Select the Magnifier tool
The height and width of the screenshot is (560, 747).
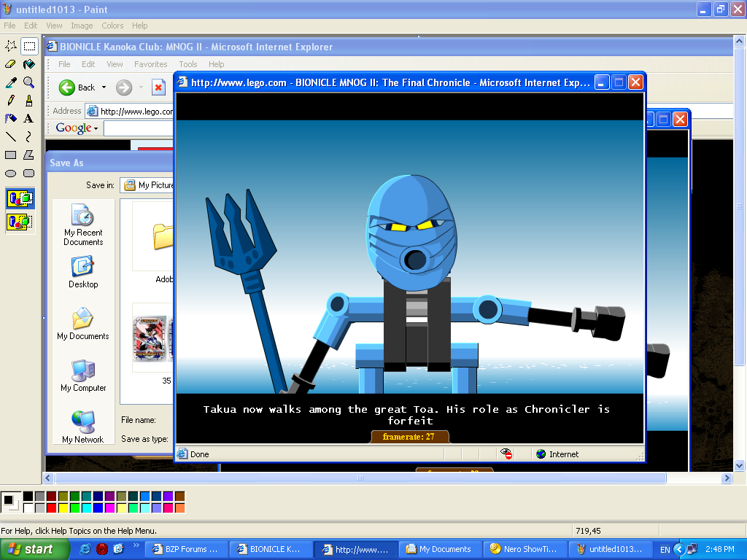coord(29,82)
